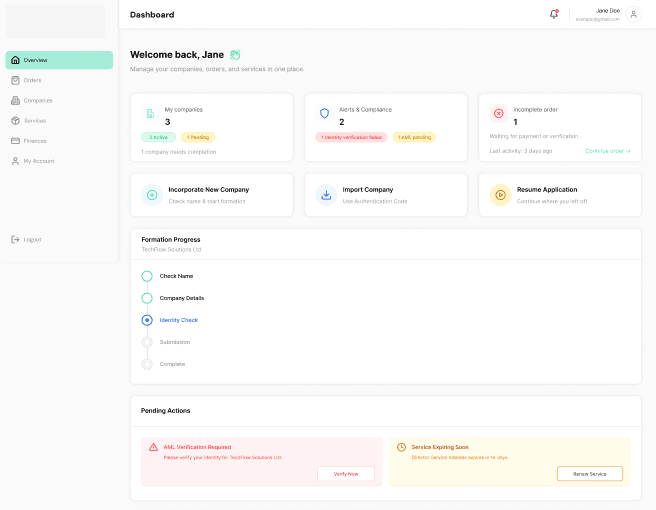Select the Company Details step circle
The height and width of the screenshot is (510, 656).
[x=147, y=298]
